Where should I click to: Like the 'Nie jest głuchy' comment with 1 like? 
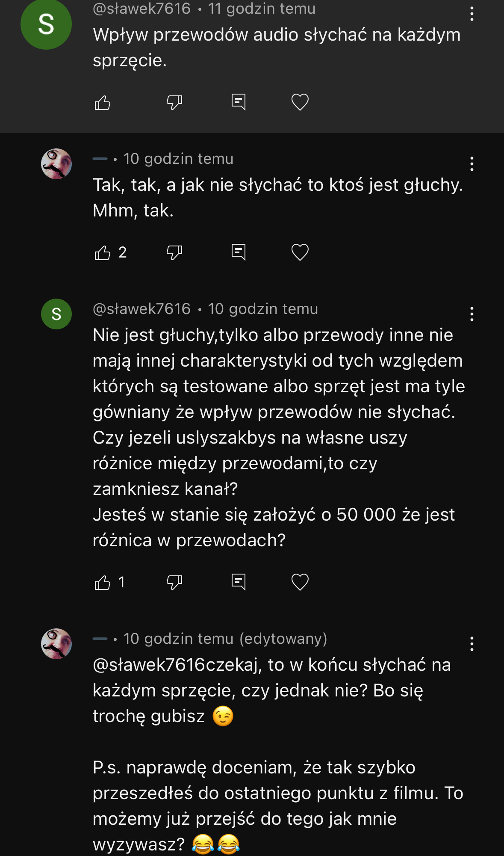click(103, 582)
